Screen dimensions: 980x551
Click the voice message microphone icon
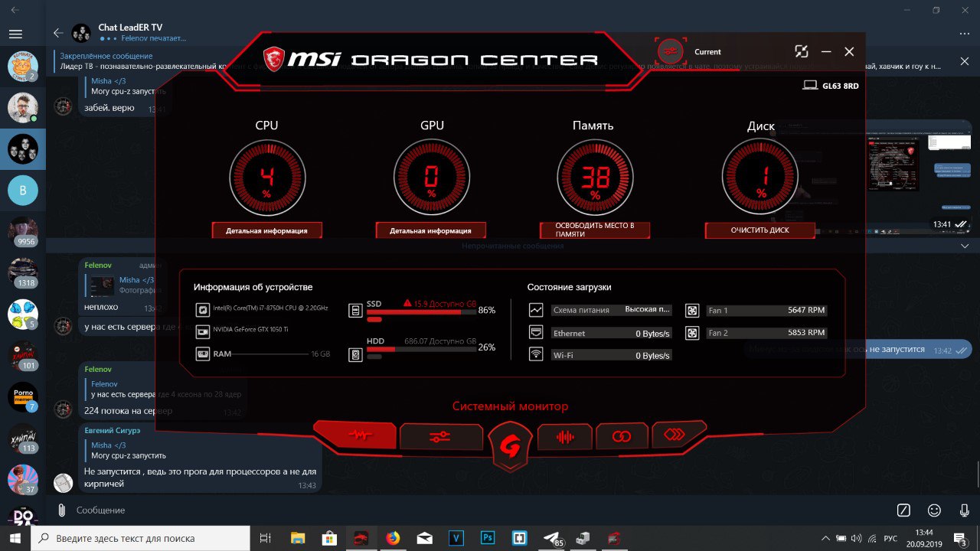(x=965, y=510)
